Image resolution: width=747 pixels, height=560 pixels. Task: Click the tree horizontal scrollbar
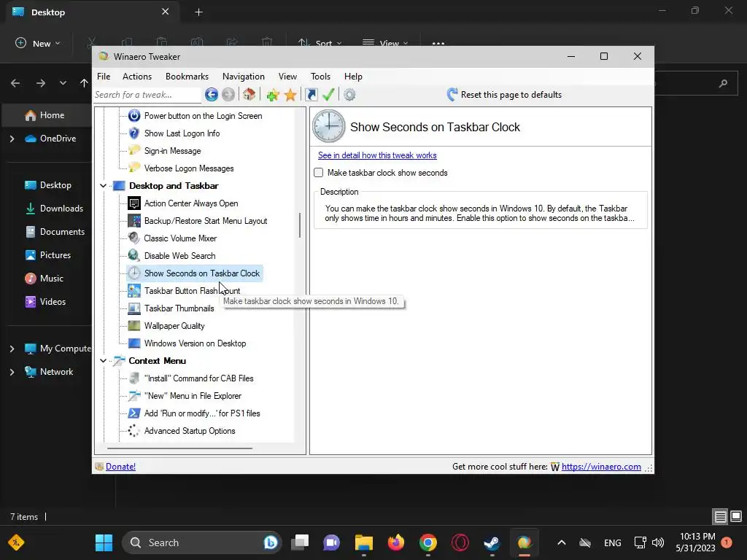point(179,448)
